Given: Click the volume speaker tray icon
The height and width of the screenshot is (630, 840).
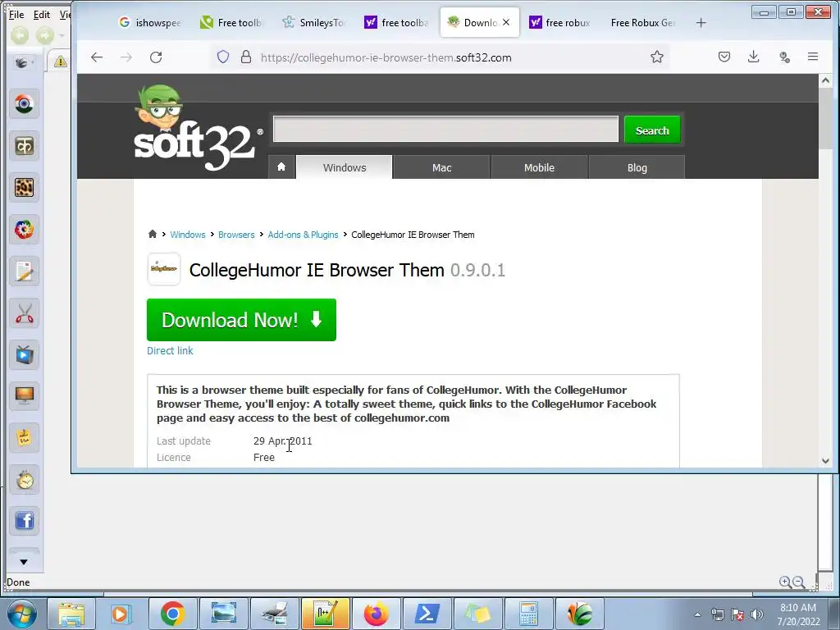Looking at the screenshot, I should pos(757,614).
